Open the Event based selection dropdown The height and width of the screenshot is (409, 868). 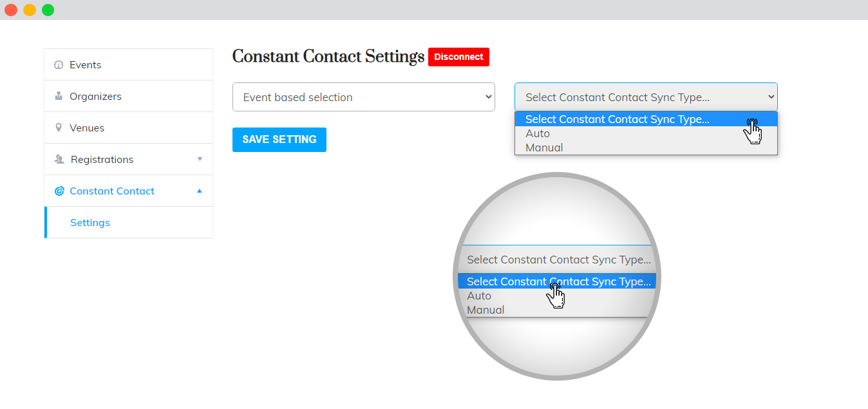(x=364, y=97)
